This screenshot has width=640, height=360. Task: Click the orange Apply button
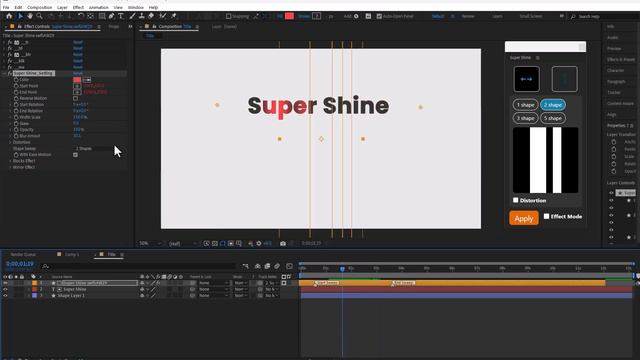pos(524,218)
